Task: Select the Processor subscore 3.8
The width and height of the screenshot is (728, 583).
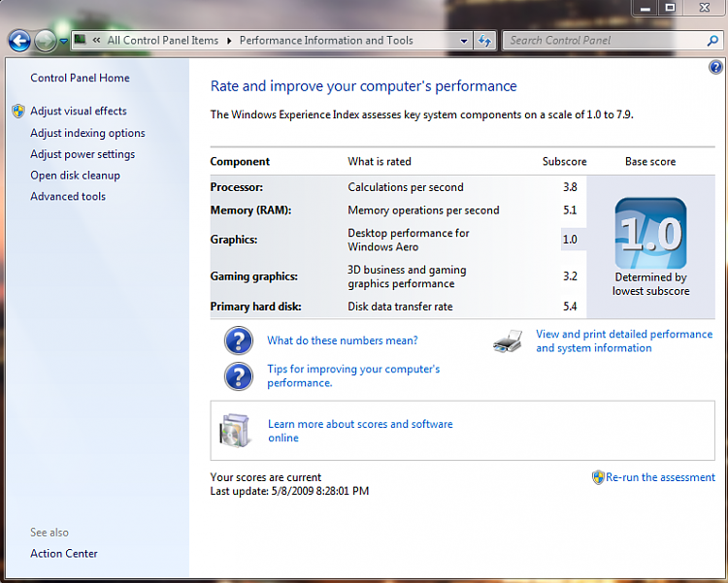Action: pos(570,187)
